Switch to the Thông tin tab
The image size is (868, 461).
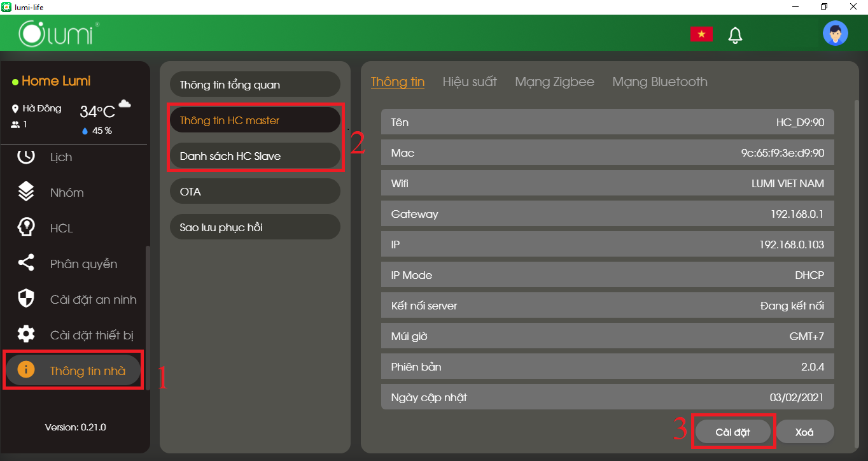pyautogui.click(x=398, y=82)
